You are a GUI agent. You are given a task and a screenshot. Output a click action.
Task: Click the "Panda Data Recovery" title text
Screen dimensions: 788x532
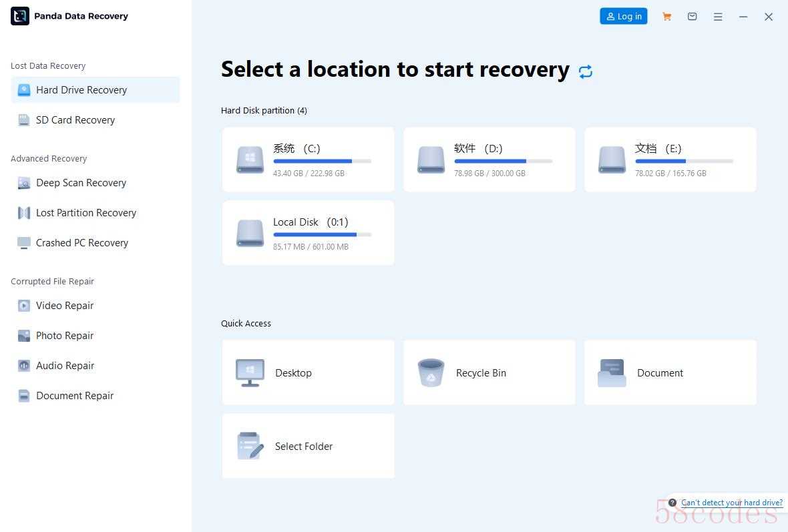tap(81, 16)
